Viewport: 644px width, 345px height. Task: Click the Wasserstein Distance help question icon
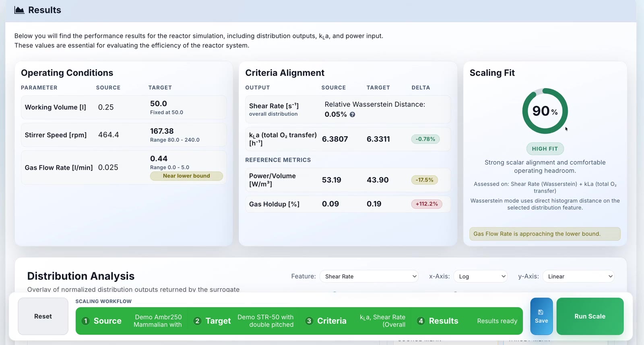point(352,114)
